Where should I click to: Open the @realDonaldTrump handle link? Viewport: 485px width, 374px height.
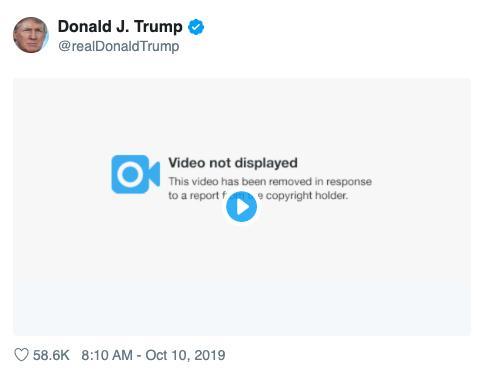(119, 46)
